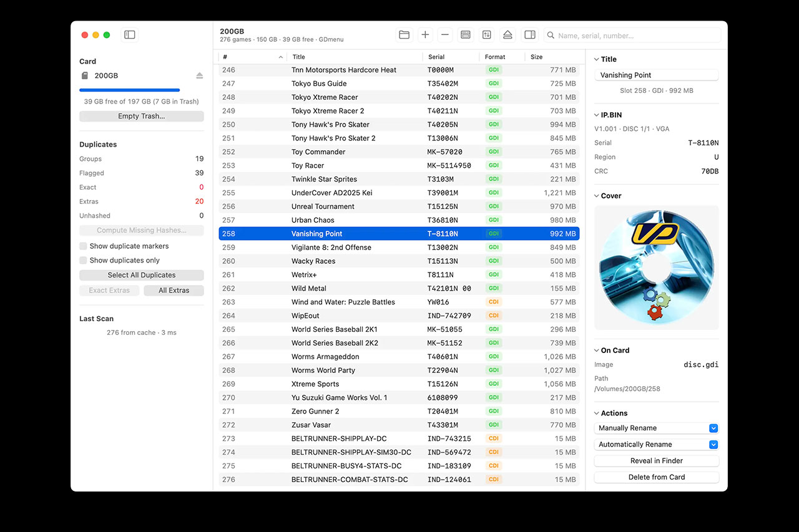Select the Worms Armageddon row

(399, 357)
